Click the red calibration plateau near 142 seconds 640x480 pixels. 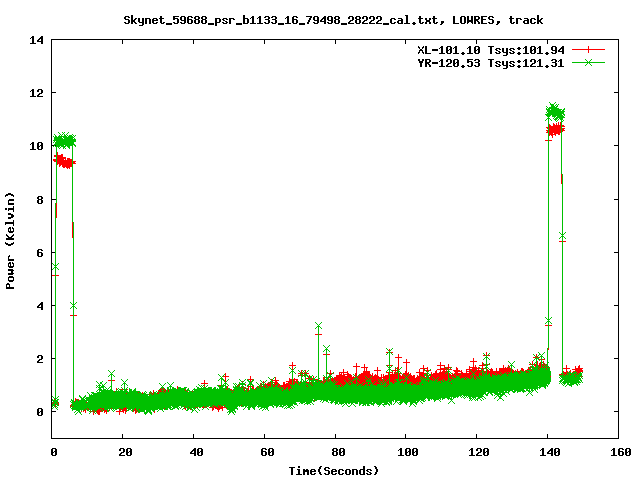556,130
